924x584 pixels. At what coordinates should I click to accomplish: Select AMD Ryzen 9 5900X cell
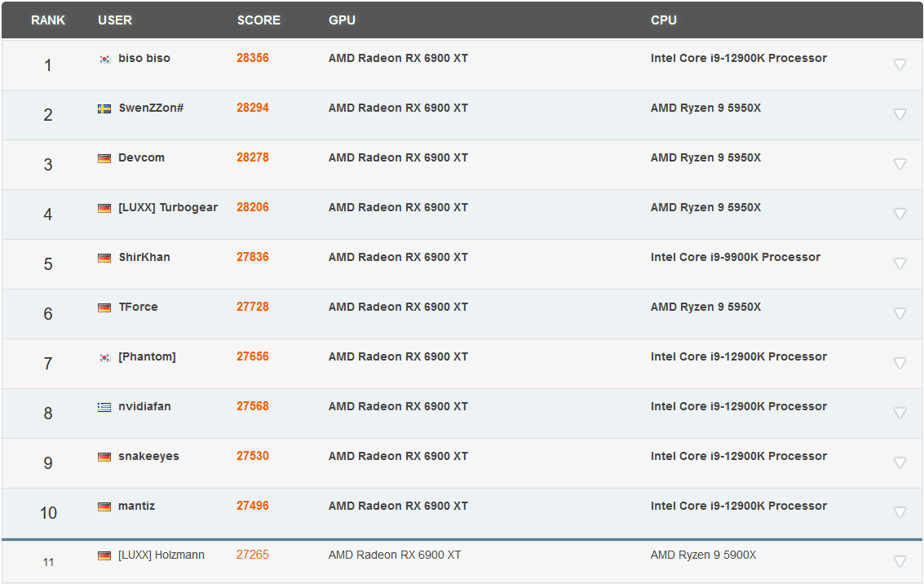[x=704, y=555]
